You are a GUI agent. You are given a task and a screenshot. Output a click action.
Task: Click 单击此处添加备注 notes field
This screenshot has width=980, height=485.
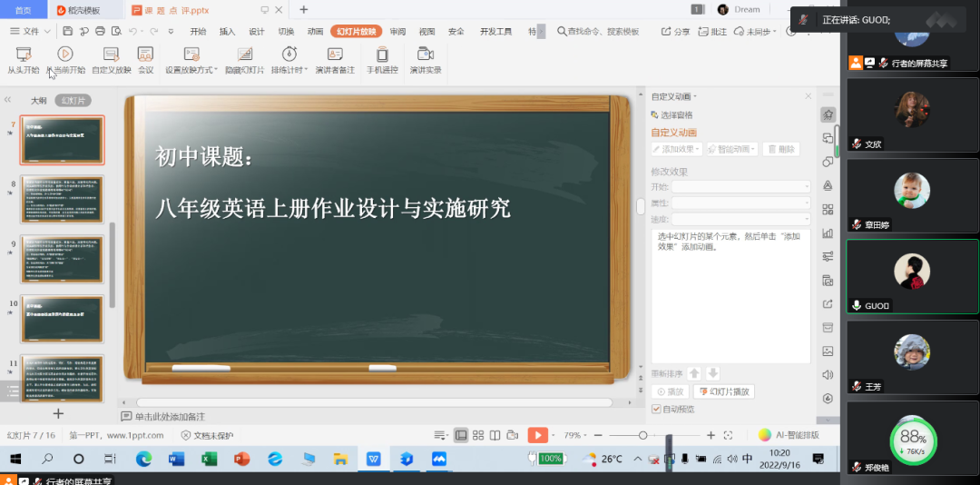(170, 417)
